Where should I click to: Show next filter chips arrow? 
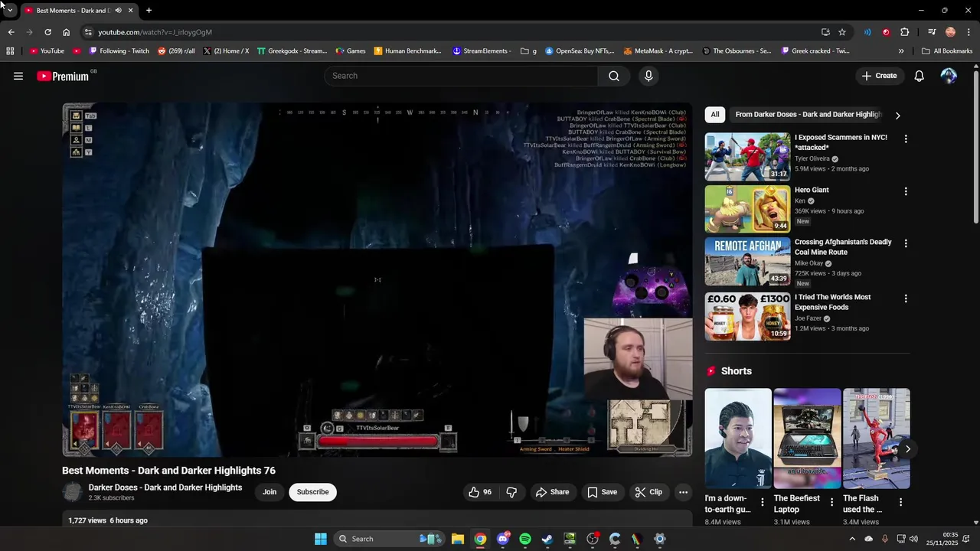point(898,115)
